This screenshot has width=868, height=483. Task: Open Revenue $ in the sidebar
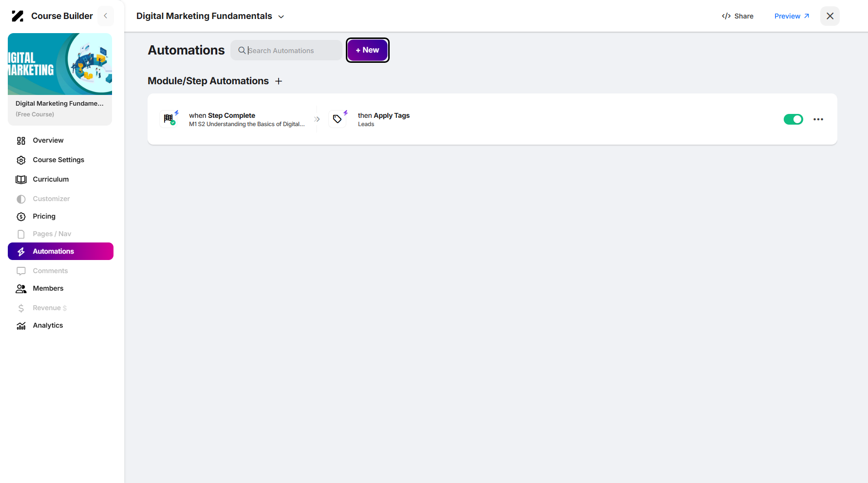(60, 308)
